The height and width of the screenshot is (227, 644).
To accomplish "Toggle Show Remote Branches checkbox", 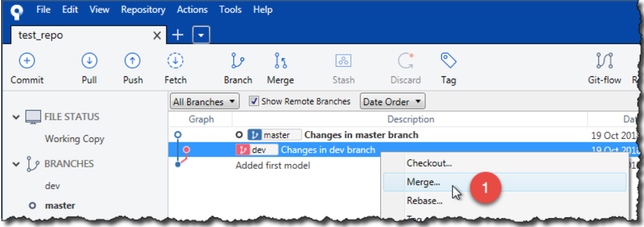I will tap(254, 101).
